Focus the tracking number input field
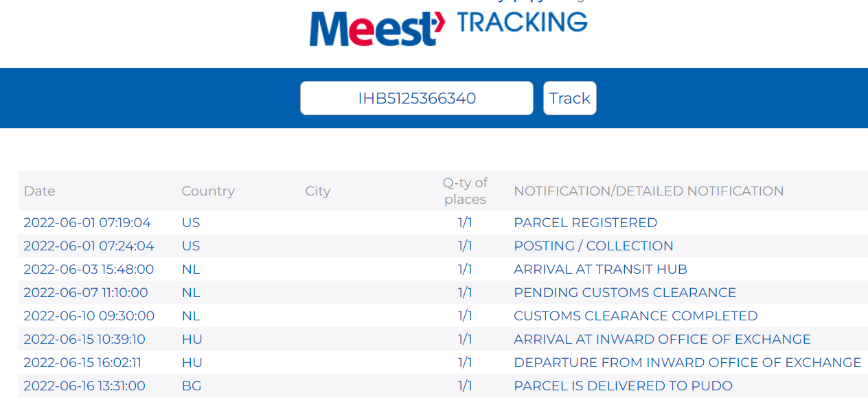Viewport: 868px width, 402px height. click(x=416, y=98)
